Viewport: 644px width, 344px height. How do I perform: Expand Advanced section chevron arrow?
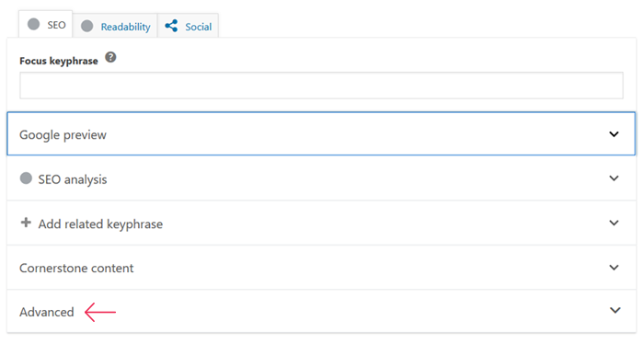615,310
